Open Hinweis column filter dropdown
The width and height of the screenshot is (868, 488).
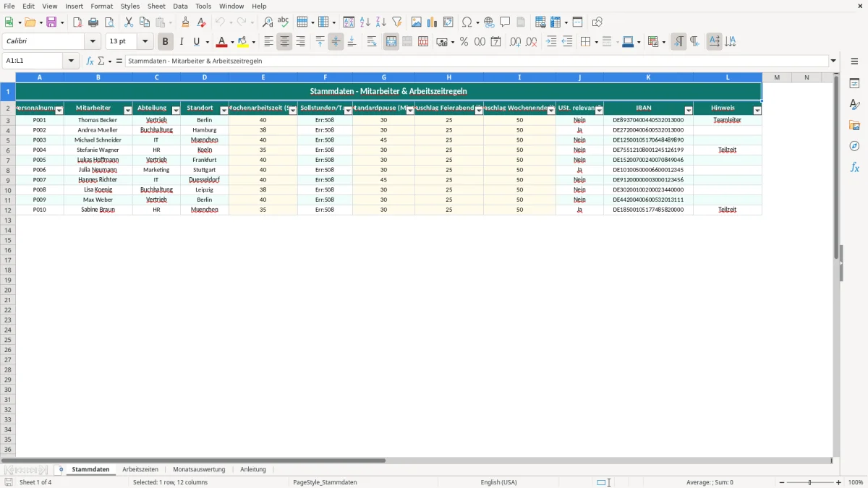tap(757, 111)
